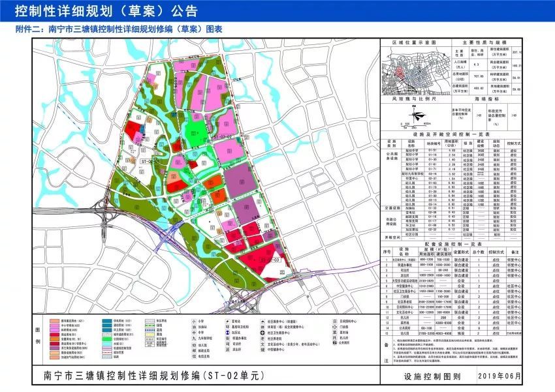
Task: Select the 日间照料中心 legend icon
Action: (334, 321)
